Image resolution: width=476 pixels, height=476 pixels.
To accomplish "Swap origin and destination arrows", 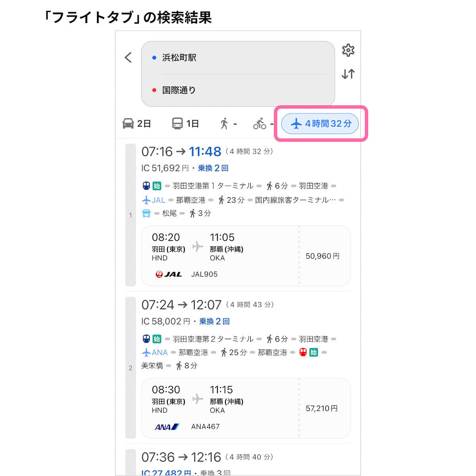I will click(348, 74).
